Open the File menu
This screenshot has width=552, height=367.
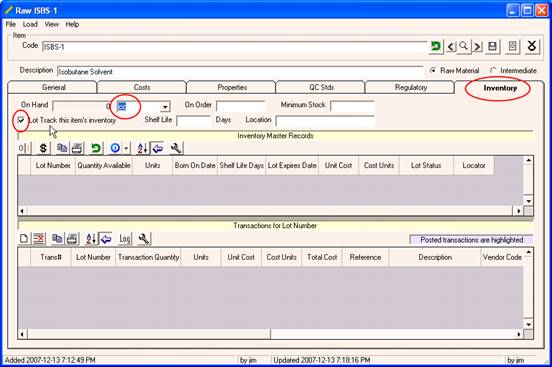[x=11, y=24]
